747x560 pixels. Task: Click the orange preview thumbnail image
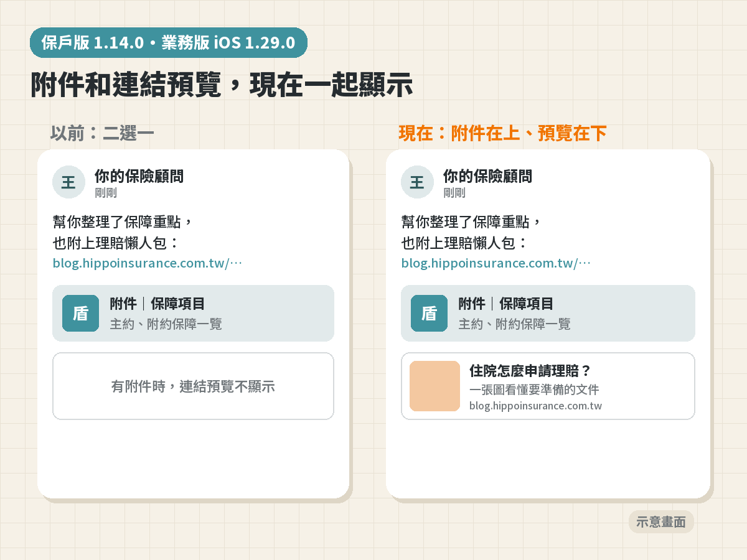(435, 386)
